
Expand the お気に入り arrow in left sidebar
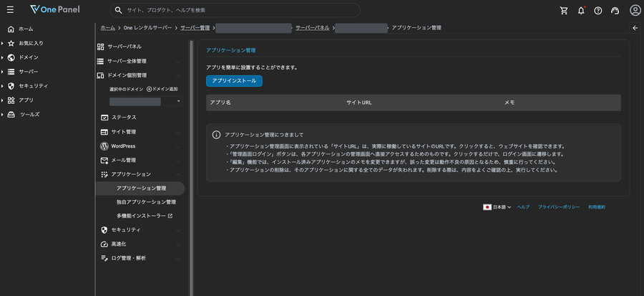point(2,43)
